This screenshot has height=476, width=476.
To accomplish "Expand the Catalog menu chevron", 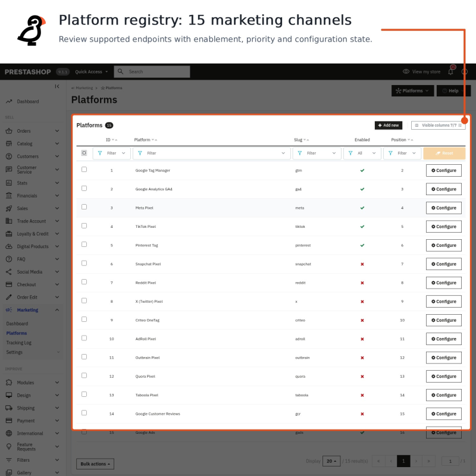I will pyautogui.click(x=57, y=143).
